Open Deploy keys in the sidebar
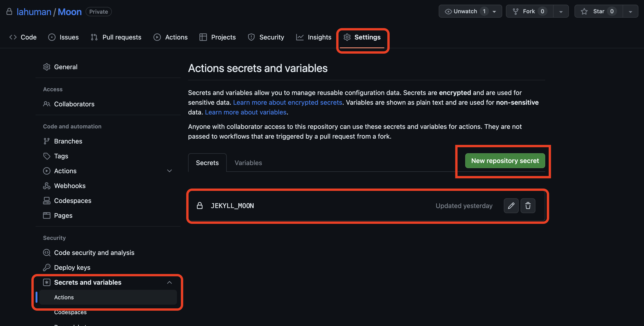 click(72, 267)
